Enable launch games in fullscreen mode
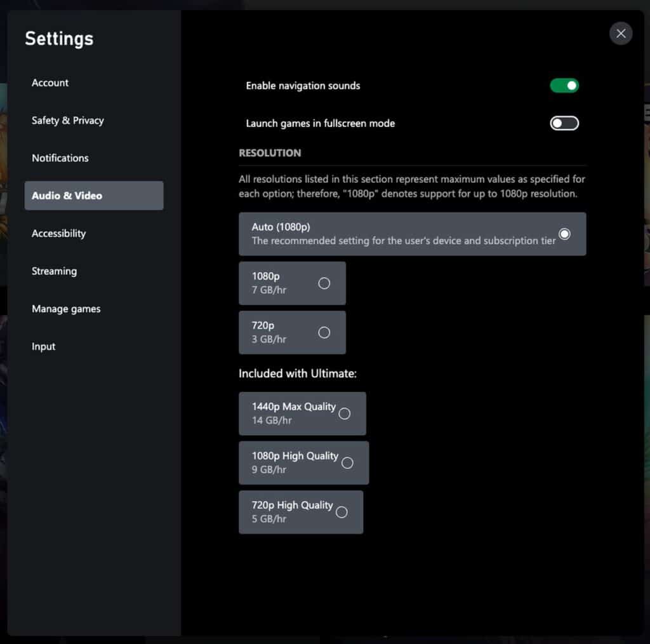This screenshot has width=650, height=644. [564, 123]
